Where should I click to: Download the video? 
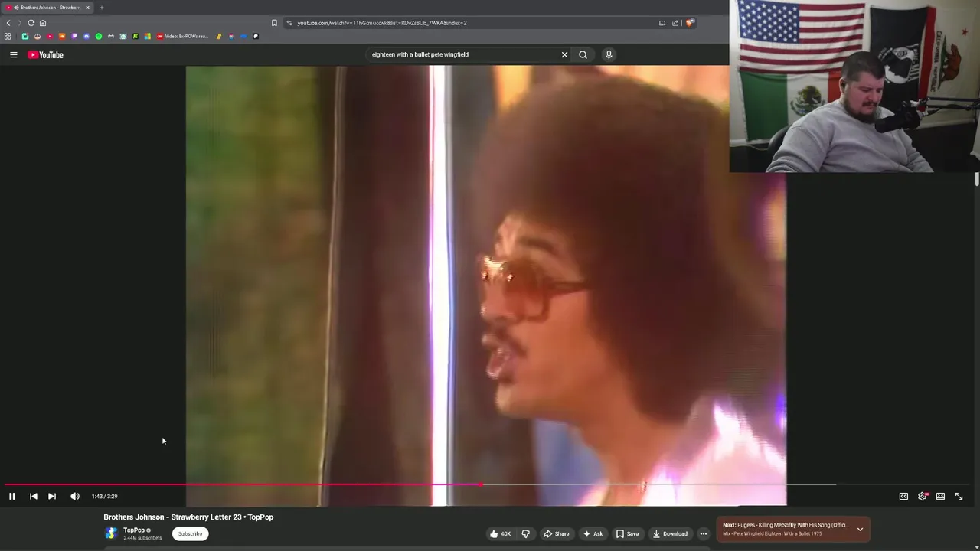(671, 534)
